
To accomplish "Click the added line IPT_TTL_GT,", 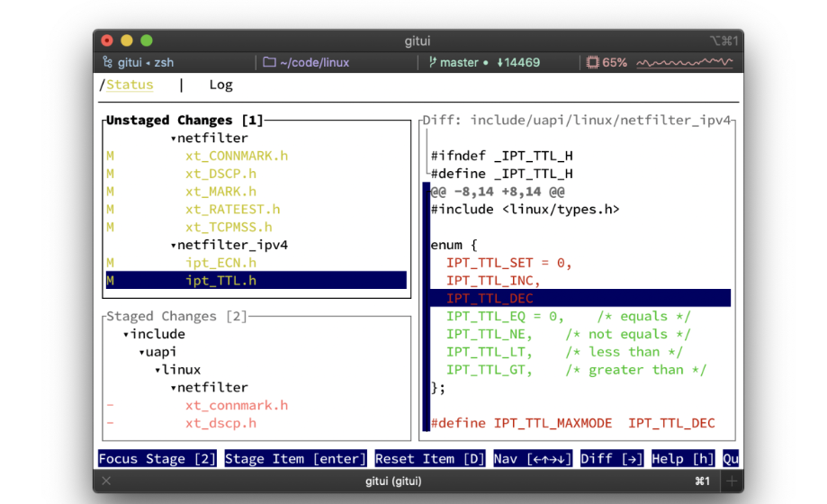I will 576,370.
